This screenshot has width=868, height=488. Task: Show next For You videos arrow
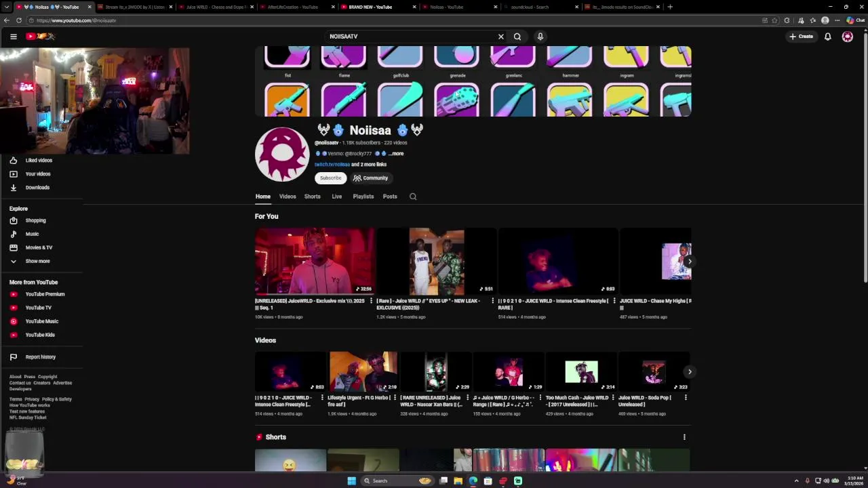690,262
